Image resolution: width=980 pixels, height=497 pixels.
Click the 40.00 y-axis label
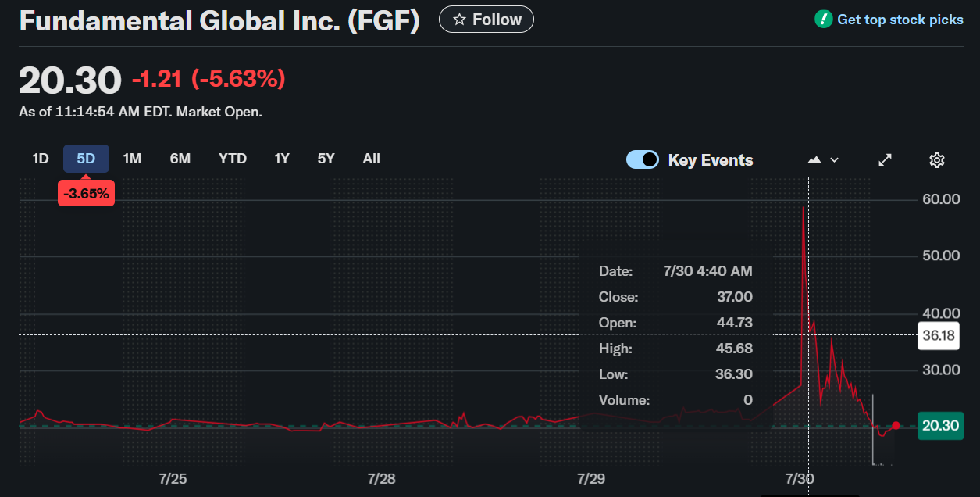click(x=941, y=313)
